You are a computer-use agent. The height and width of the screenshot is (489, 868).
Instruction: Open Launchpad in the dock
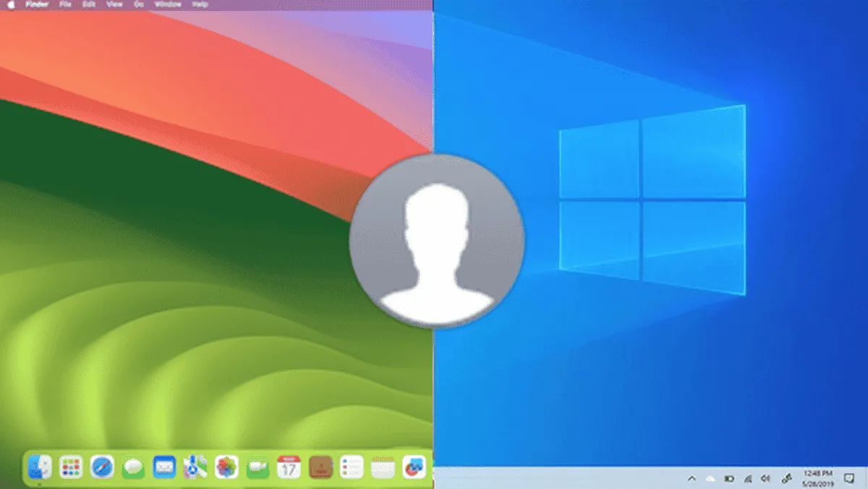point(71,467)
